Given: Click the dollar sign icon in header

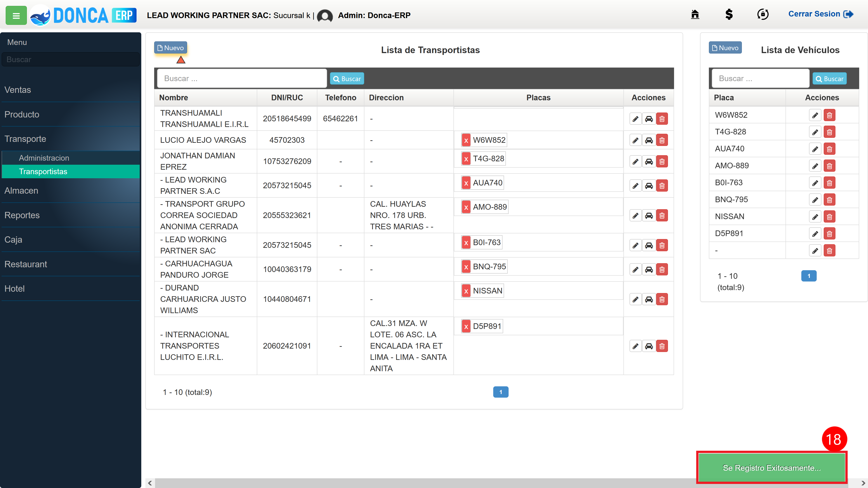Looking at the screenshot, I should tap(729, 14).
